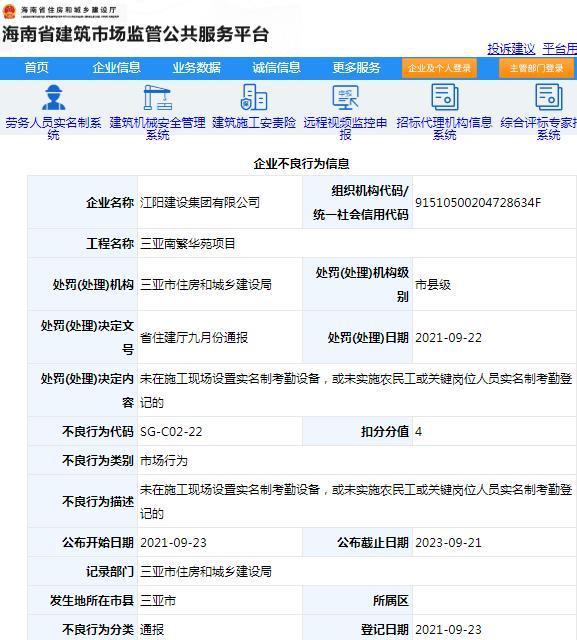The height and width of the screenshot is (640, 577).
Task: Click the 公布开始日期 label cell
Action: click(x=83, y=542)
